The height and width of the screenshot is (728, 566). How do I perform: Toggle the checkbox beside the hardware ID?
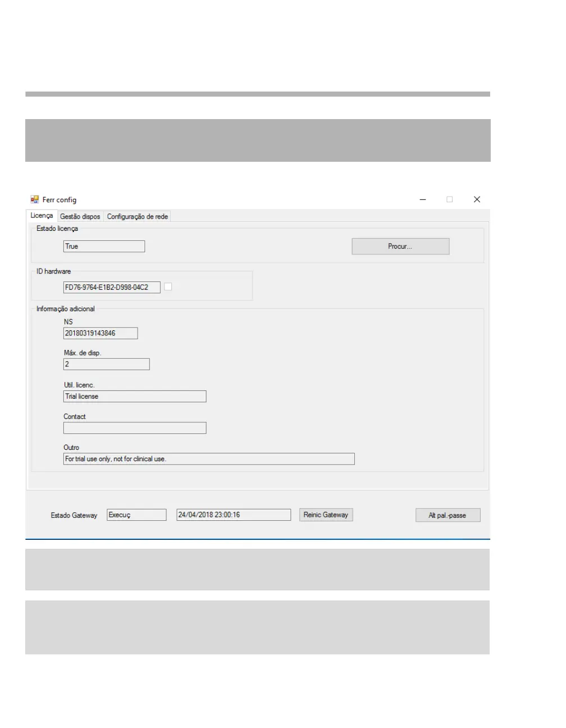point(168,286)
